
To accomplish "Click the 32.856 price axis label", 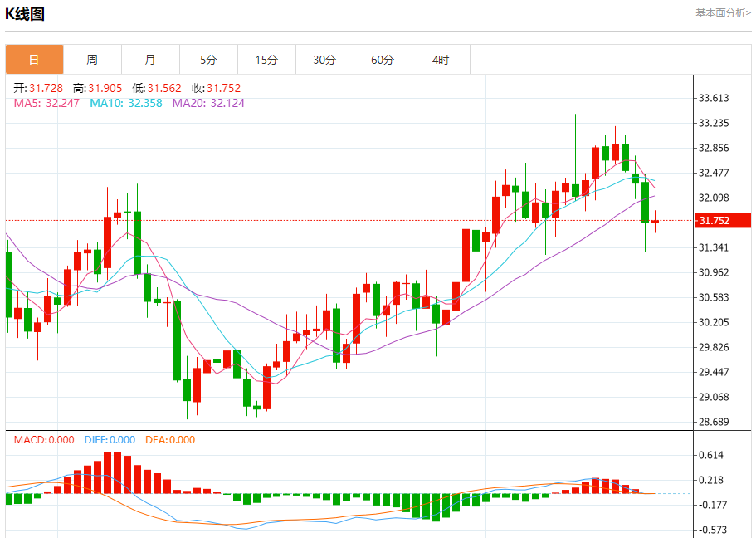I will (714, 148).
